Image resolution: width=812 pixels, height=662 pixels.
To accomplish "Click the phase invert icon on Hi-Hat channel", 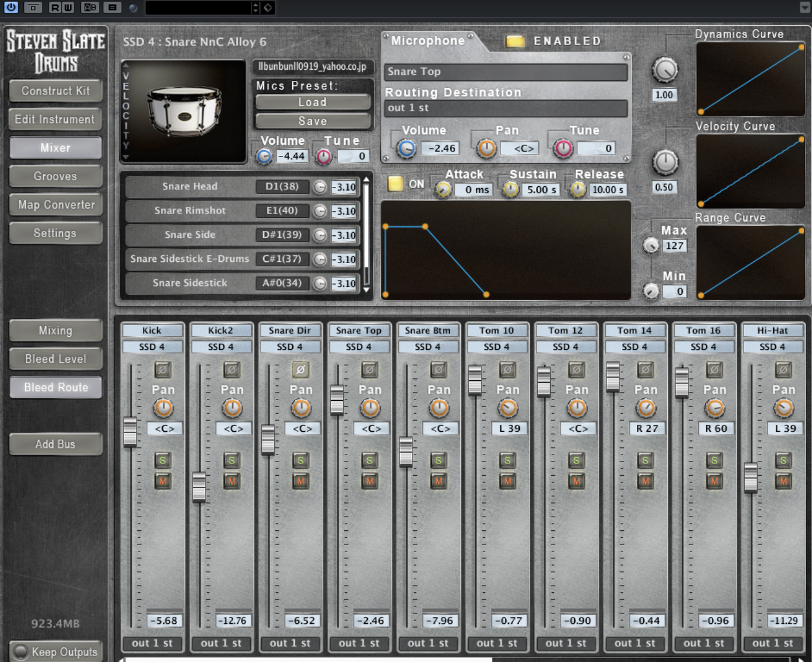I will [x=783, y=370].
